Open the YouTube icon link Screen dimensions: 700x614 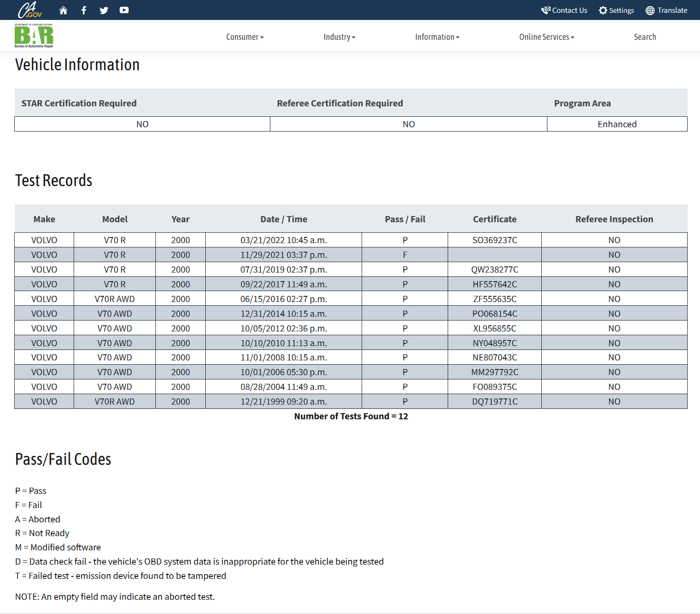[x=124, y=10]
